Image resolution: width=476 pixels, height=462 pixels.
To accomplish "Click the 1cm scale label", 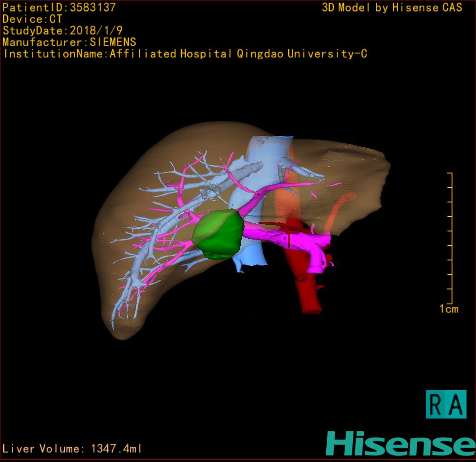I will 449,309.
